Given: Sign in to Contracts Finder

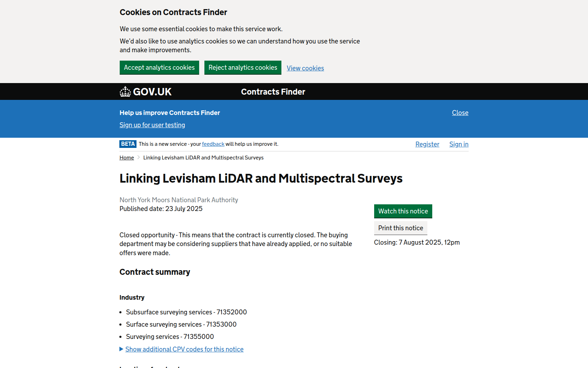Looking at the screenshot, I should pyautogui.click(x=458, y=144).
